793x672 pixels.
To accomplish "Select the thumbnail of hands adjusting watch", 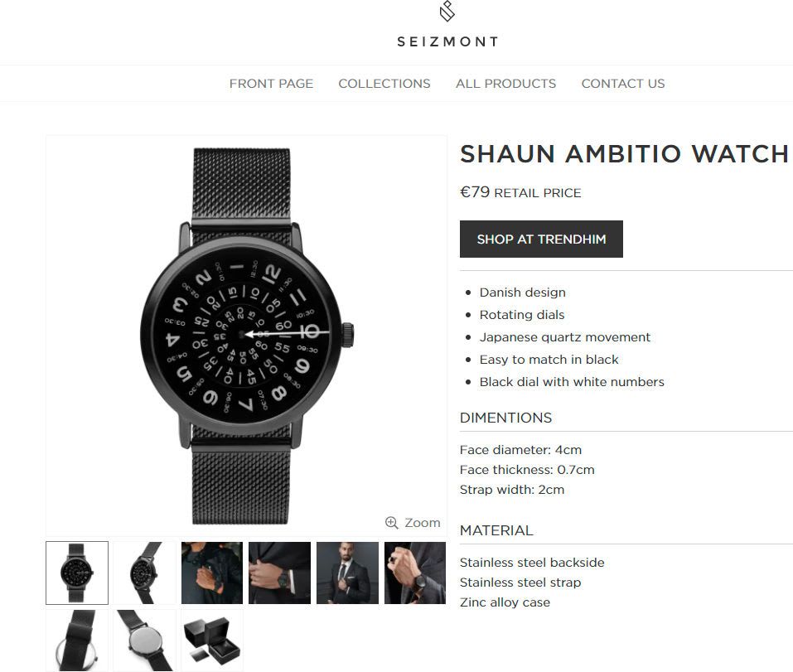I will [212, 573].
